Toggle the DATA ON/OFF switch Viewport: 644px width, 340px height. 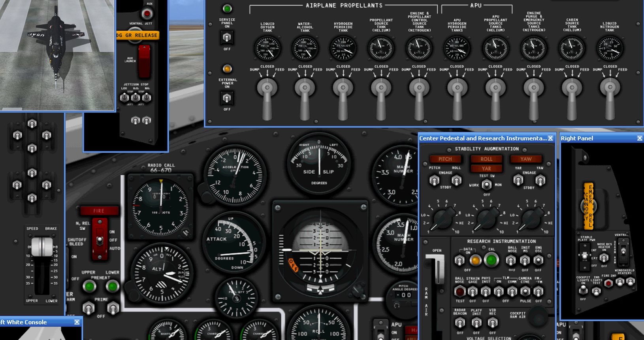tap(459, 261)
